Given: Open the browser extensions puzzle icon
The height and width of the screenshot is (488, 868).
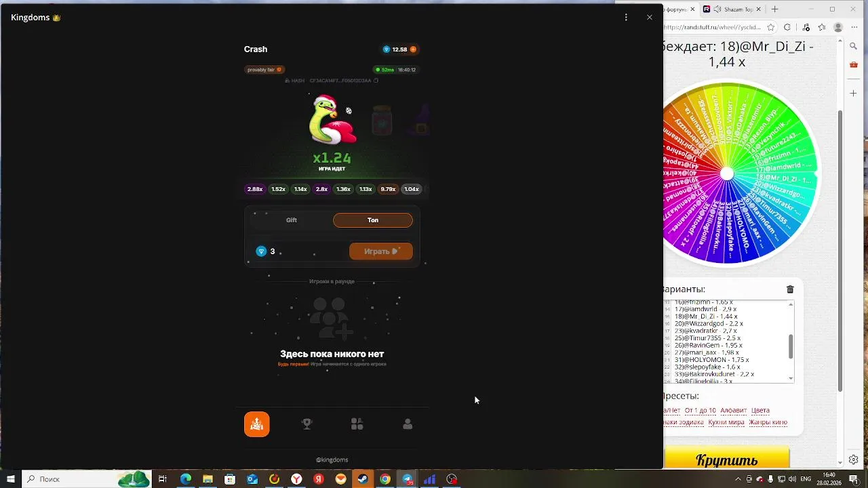Looking at the screenshot, I should pos(787,28).
